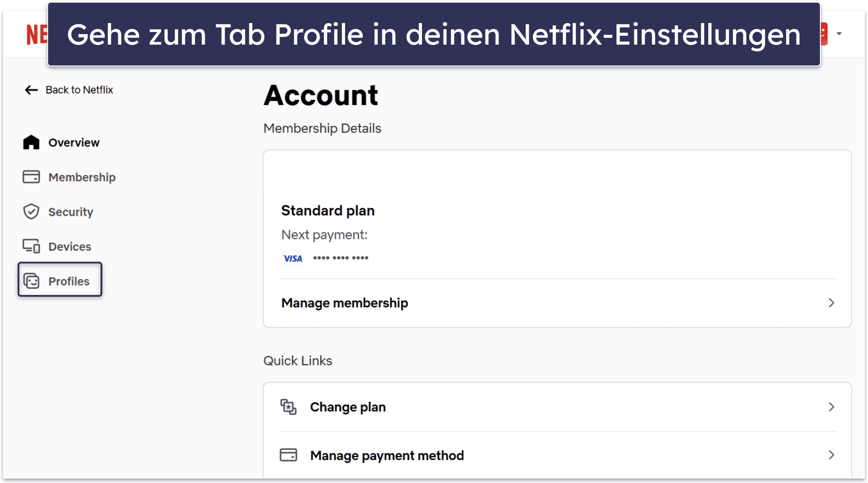Click the chevron on the Manage payment method row

click(831, 455)
